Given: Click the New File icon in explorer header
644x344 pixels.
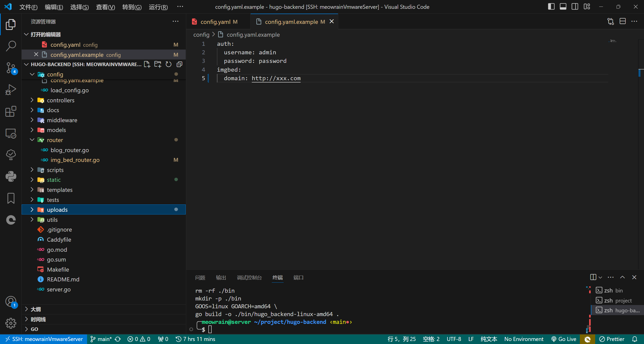Looking at the screenshot, I should coord(147,64).
